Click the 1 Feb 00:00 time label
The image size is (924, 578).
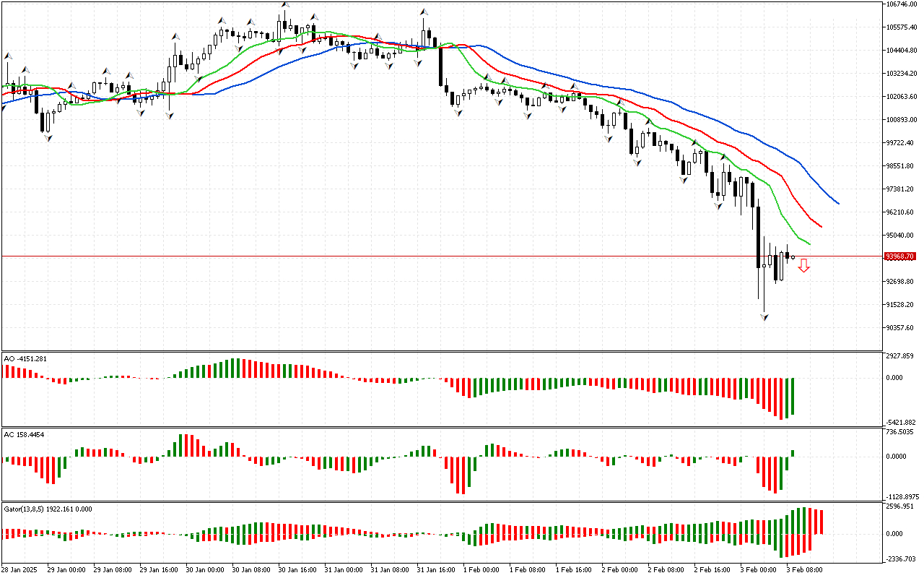(481, 570)
